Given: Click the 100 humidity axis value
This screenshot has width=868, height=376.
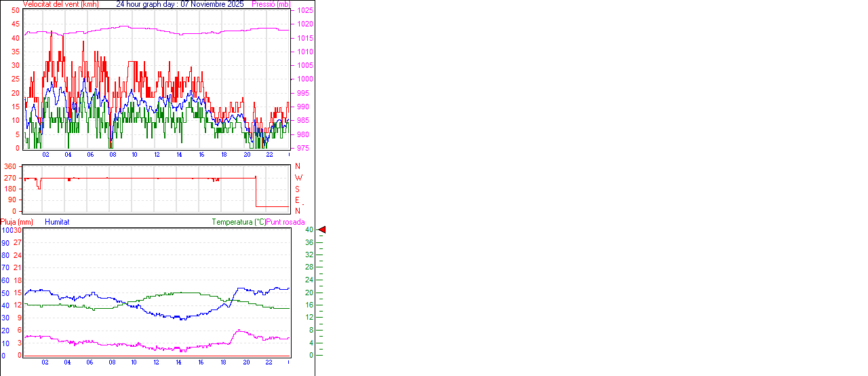Looking at the screenshot, I should [6, 231].
